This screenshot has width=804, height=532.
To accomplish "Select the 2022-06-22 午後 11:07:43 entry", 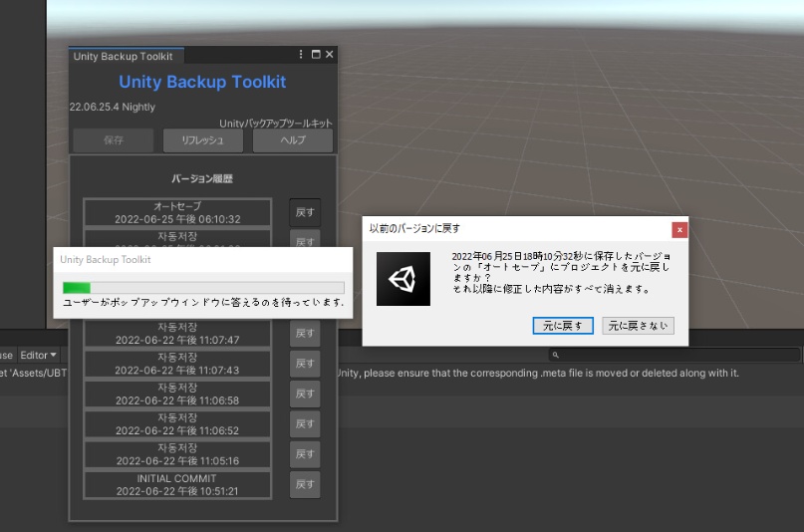I will pyautogui.click(x=177, y=364).
